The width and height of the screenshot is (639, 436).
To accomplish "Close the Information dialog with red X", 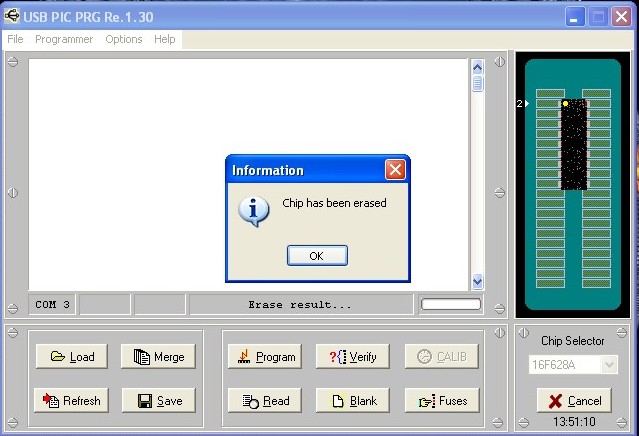I will (395, 170).
